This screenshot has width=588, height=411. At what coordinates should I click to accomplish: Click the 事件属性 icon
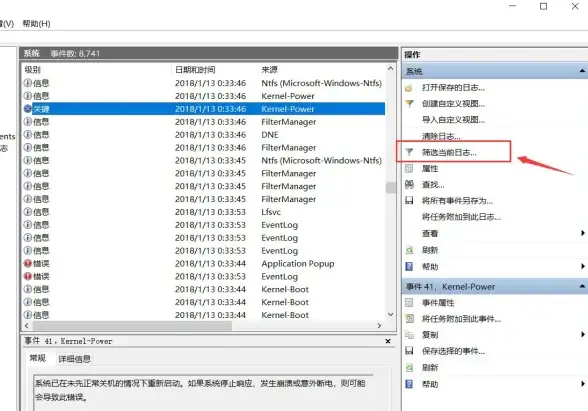point(409,302)
